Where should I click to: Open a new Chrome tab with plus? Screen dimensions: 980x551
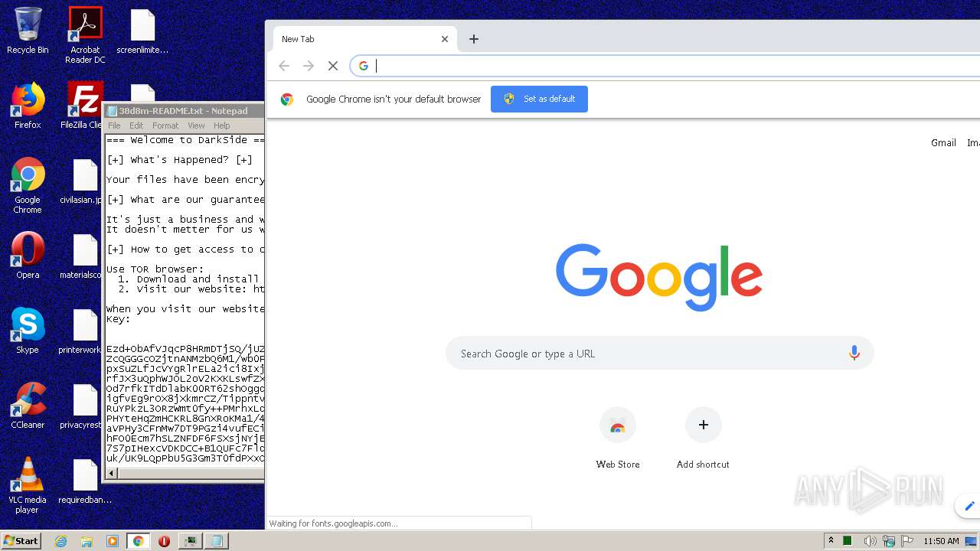(474, 39)
